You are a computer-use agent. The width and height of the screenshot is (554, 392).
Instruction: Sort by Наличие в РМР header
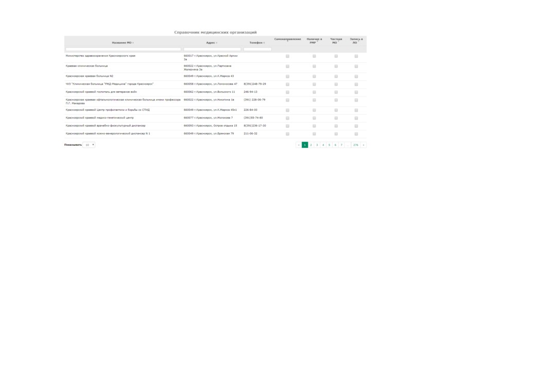coord(314,41)
